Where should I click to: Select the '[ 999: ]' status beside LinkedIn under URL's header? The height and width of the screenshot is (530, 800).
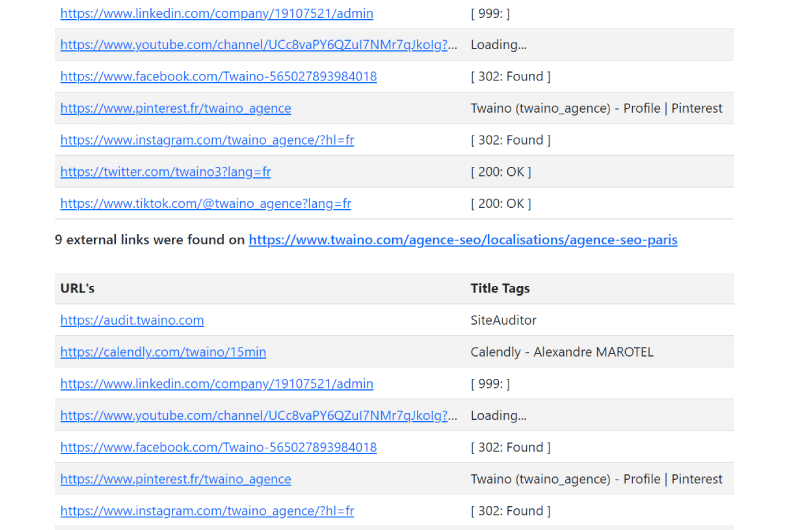[490, 384]
